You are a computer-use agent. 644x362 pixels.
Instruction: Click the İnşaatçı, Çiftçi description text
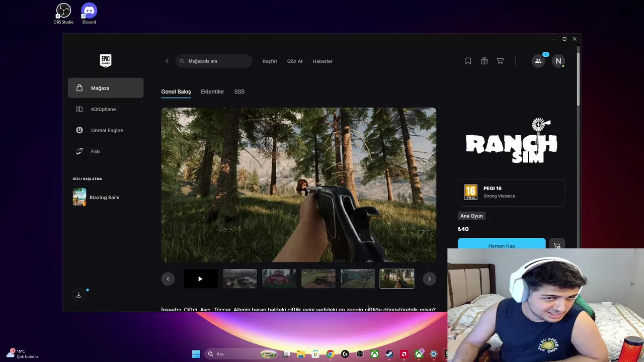pyautogui.click(x=298, y=309)
